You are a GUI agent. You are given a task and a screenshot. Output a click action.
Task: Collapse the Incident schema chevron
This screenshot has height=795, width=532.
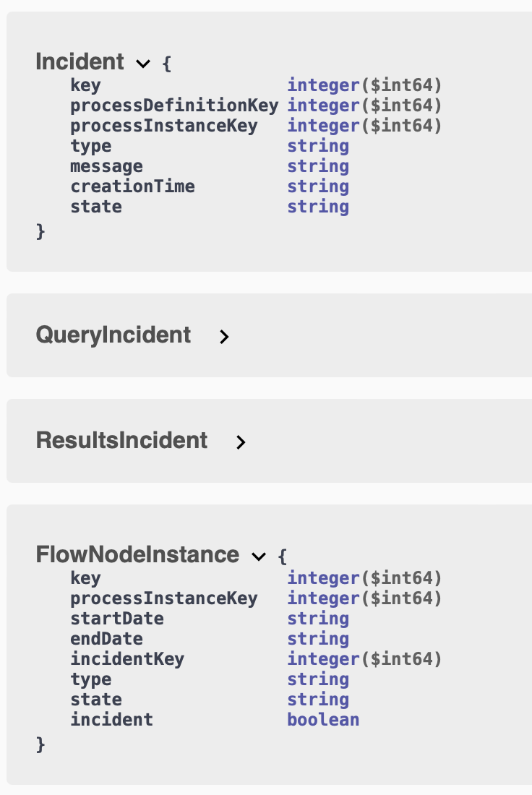pos(142,64)
